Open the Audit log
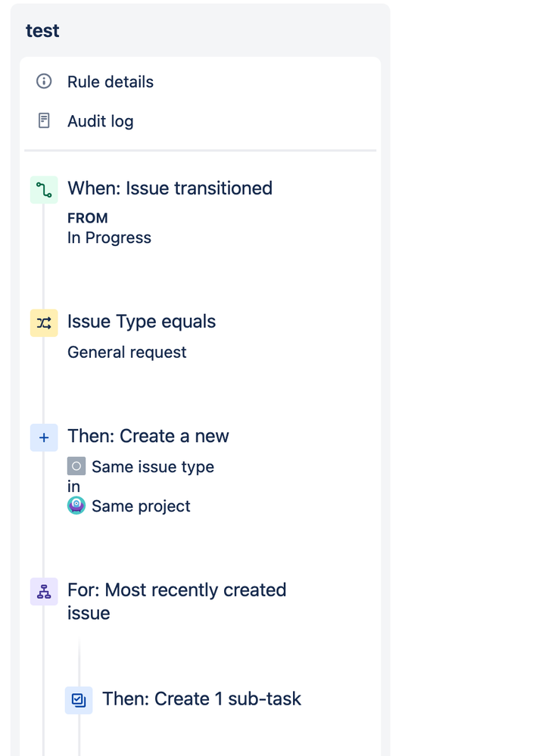Image resolution: width=542 pixels, height=756 pixels. pyautogui.click(x=101, y=121)
